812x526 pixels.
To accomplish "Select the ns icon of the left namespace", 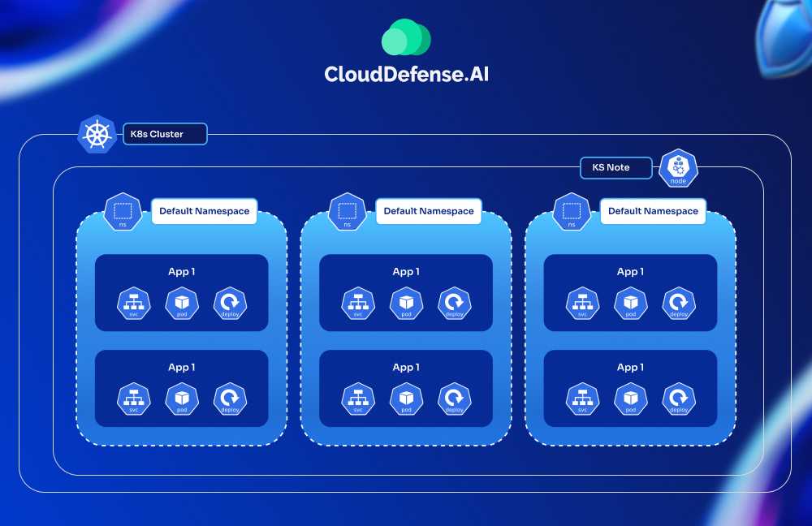I will pos(123,212).
